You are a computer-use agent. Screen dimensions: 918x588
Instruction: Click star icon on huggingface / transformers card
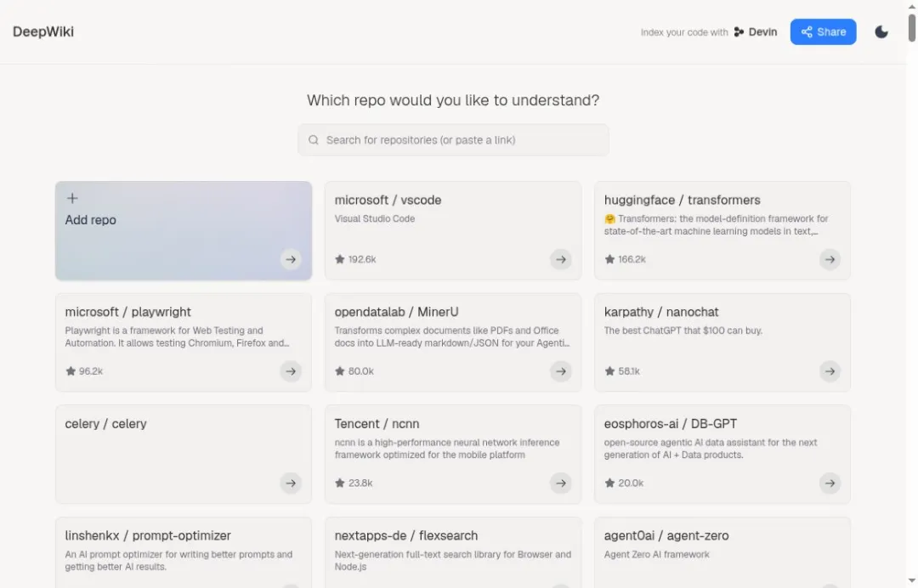(x=609, y=259)
